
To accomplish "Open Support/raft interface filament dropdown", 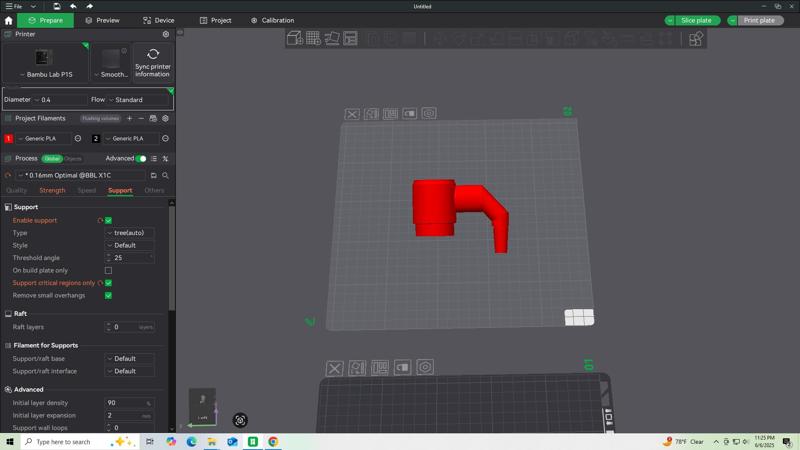I will click(130, 371).
